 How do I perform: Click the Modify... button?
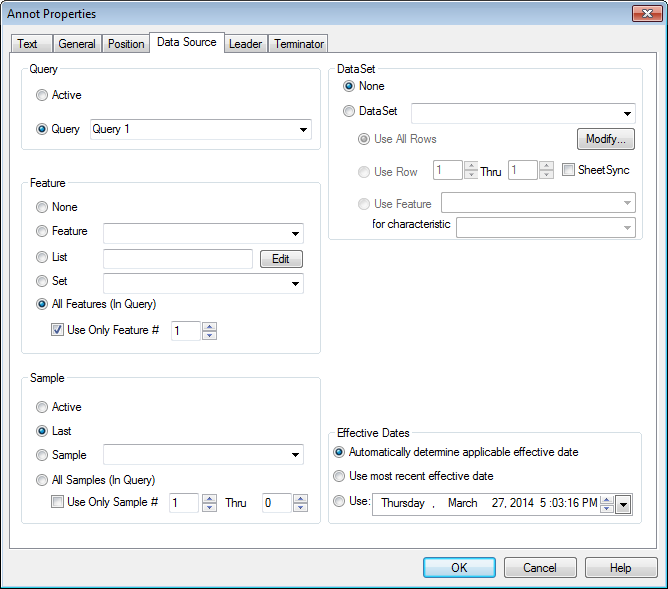(x=605, y=139)
